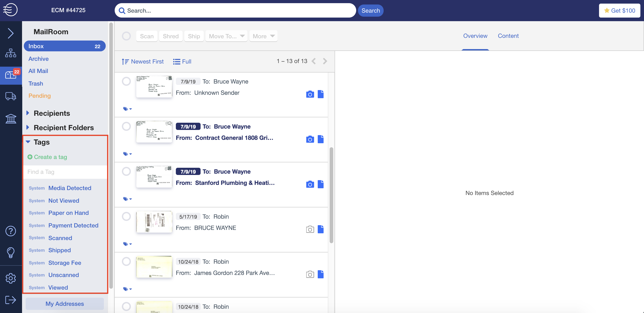Expand the Recipients section
Image resolution: width=644 pixels, height=313 pixels.
[28, 113]
